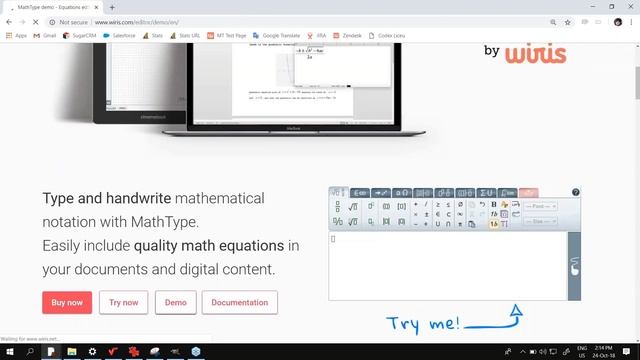Screen dimensions: 640x360
Task: Open the Google Translate bookmark
Action: tap(276, 36)
